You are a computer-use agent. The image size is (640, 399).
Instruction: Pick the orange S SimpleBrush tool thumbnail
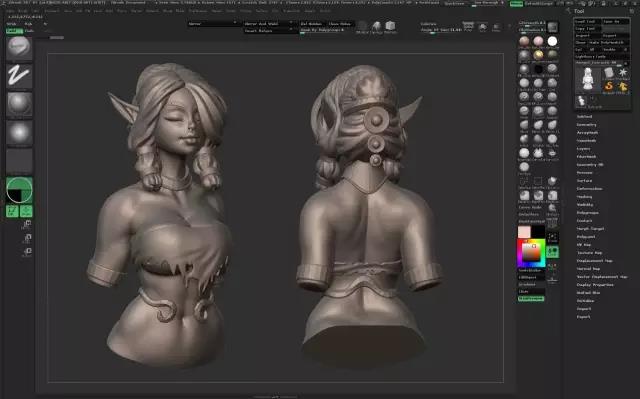[x=609, y=86]
